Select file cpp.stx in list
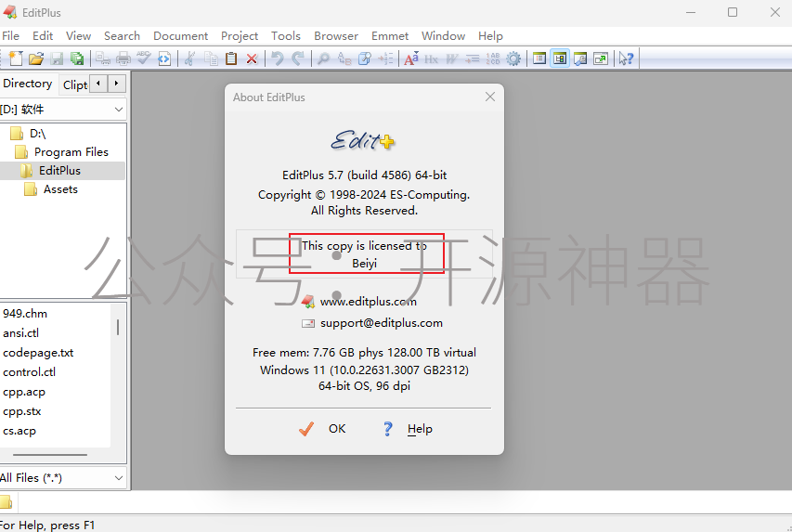Image resolution: width=792 pixels, height=532 pixels. pyautogui.click(x=21, y=411)
